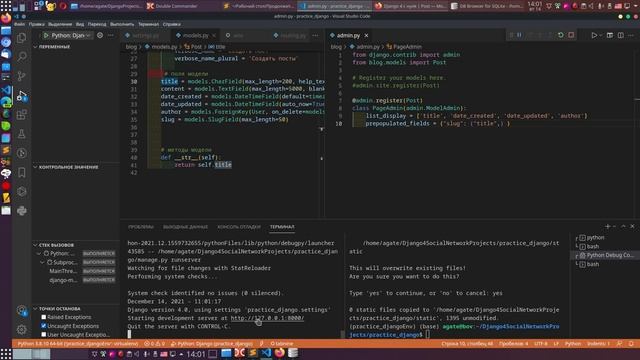Image resolution: width=640 pixels, height=360 pixels.
Task: Open the Extensions view in activity bar
Action: [x=22, y=115]
